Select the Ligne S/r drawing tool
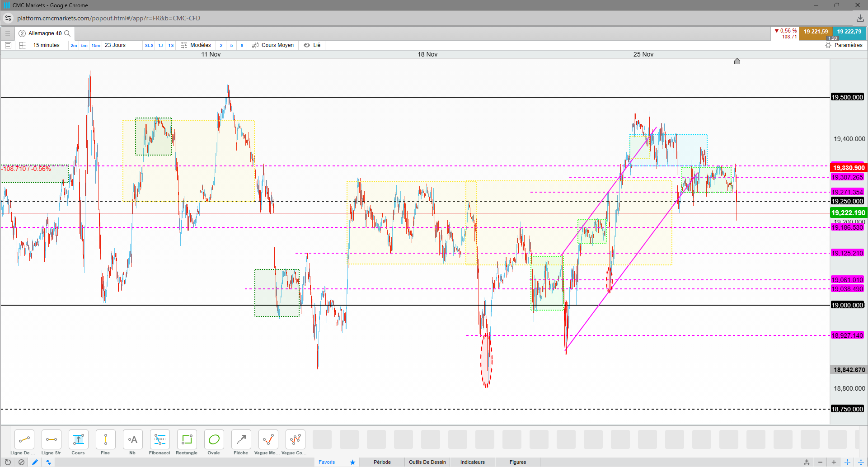 tap(51, 439)
